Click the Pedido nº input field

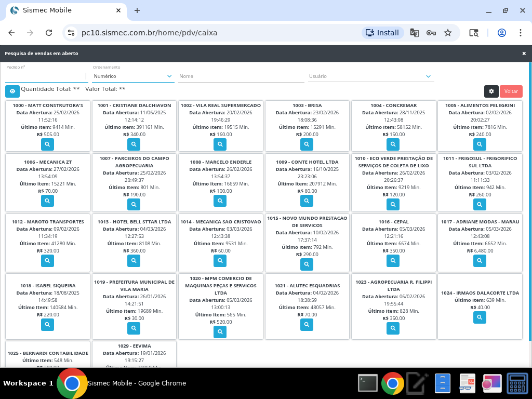click(x=45, y=76)
